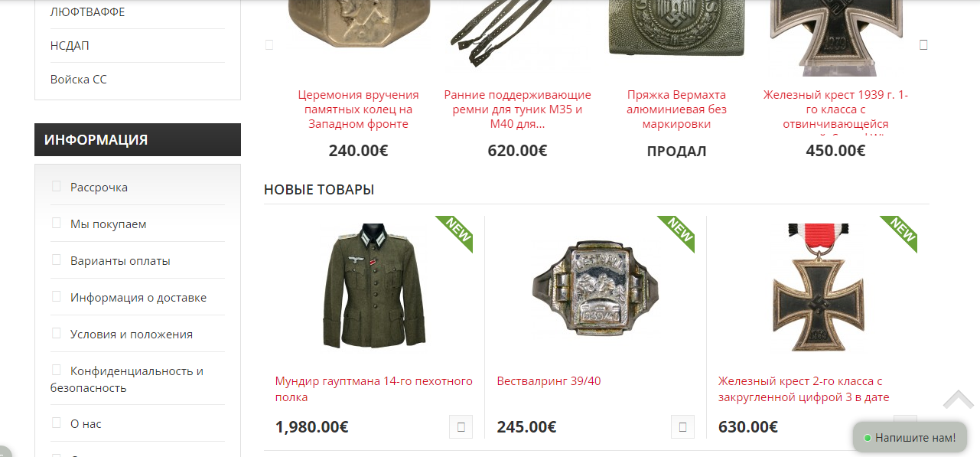Open the Напишите нам! chat widget
The height and width of the screenshot is (457, 980).
pos(910,438)
